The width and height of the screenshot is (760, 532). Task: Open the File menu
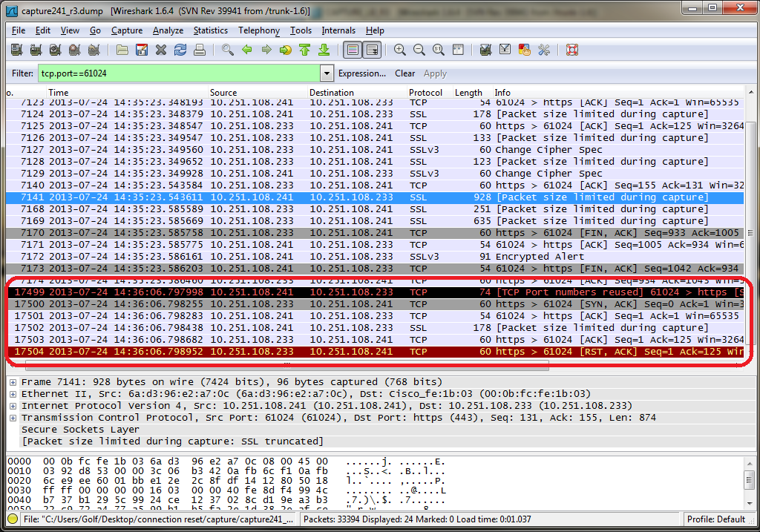click(19, 30)
